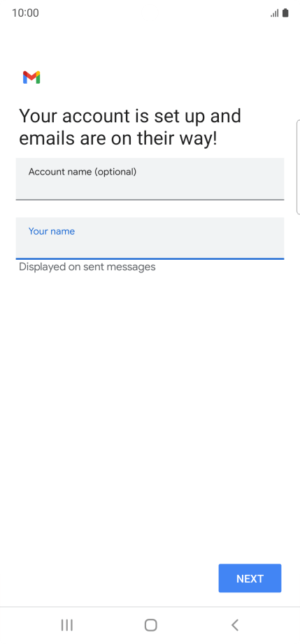Go back using the back arrow
The height and width of the screenshot is (644, 300).
[x=235, y=625]
